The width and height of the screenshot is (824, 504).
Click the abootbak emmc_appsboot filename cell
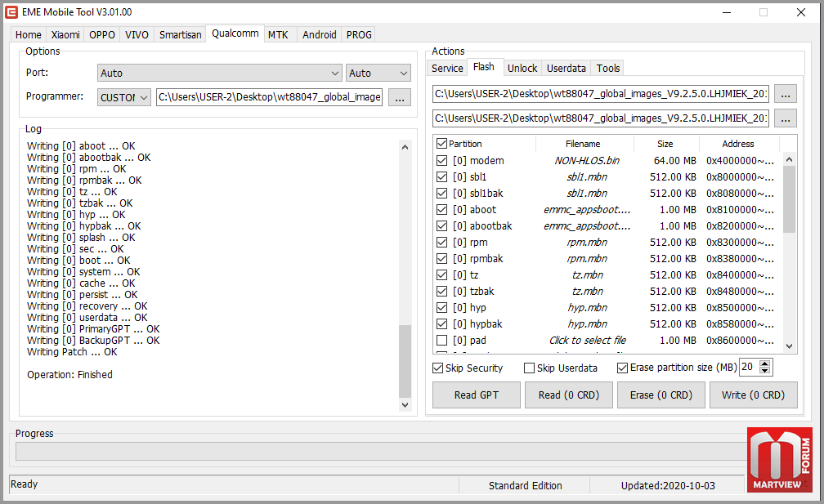pos(586,225)
